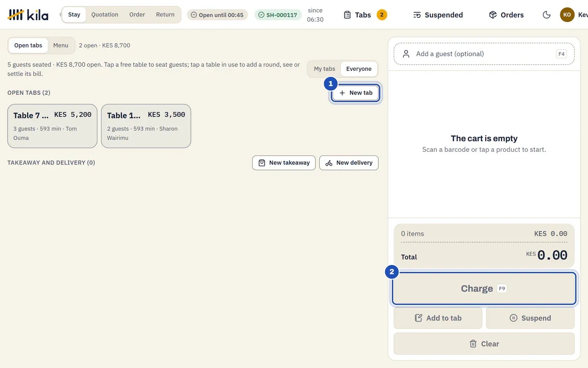Switch to the Menu view

tap(61, 46)
